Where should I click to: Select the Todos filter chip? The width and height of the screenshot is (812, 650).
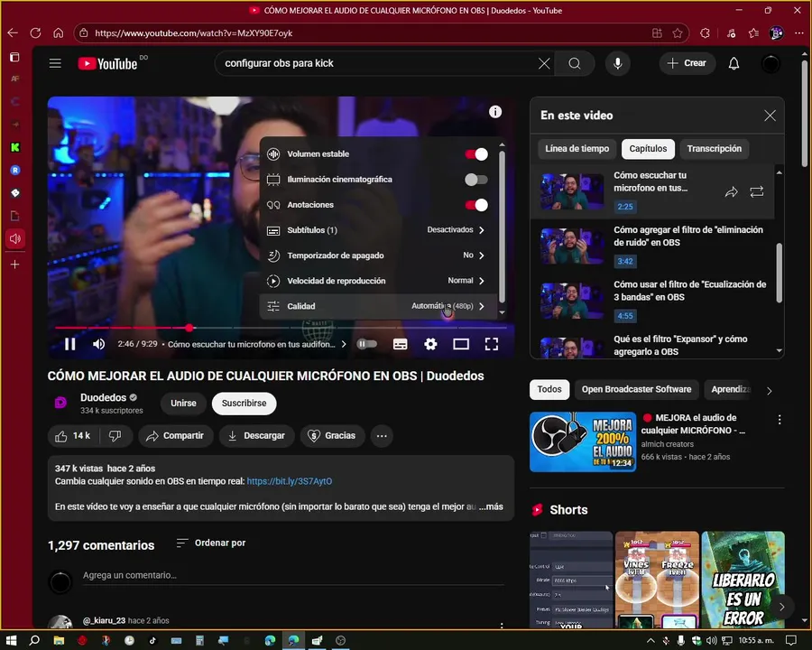tap(549, 389)
